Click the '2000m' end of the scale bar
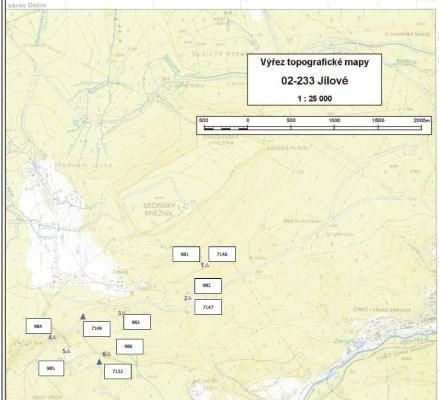 point(422,120)
